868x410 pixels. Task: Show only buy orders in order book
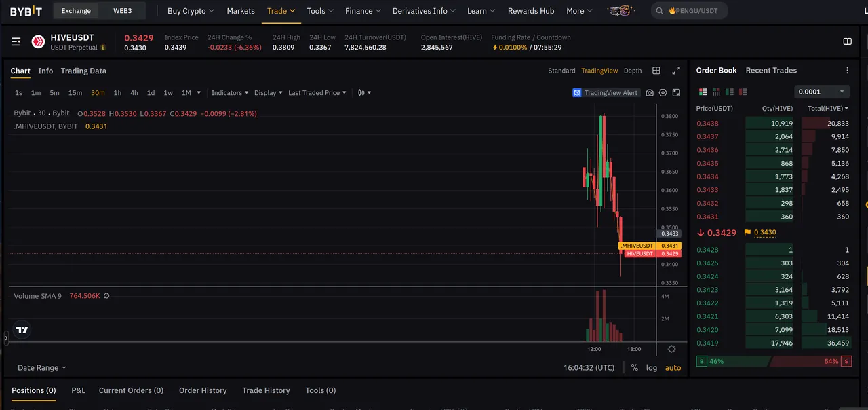click(x=730, y=92)
